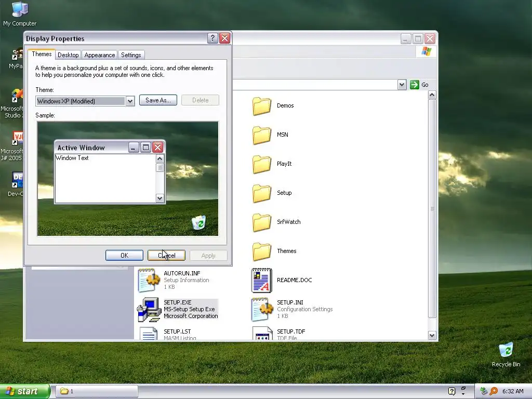
Task: Click the Recycle Bin desktop icon
Action: (x=506, y=350)
